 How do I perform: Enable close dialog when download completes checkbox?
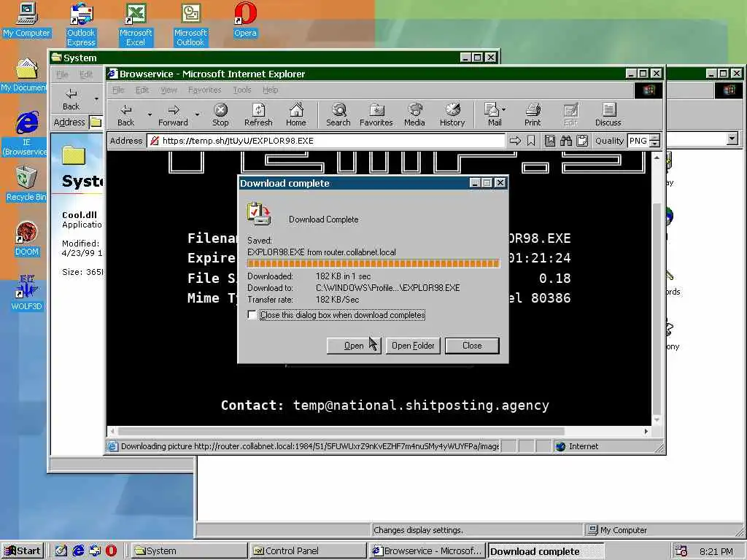(x=252, y=315)
